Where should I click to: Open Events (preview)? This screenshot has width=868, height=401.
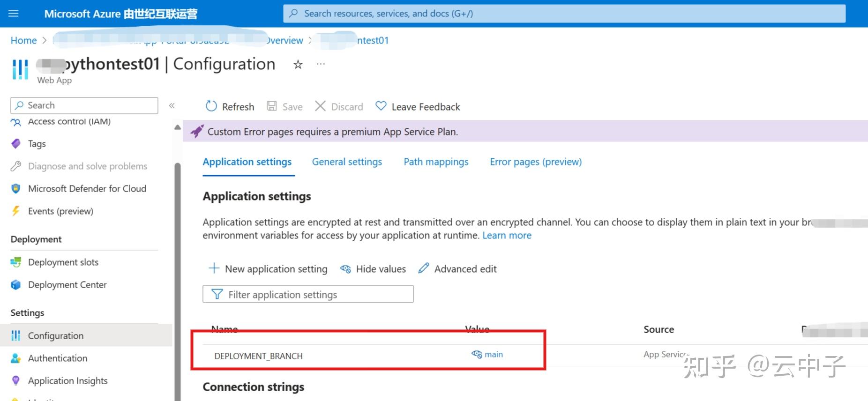point(60,211)
